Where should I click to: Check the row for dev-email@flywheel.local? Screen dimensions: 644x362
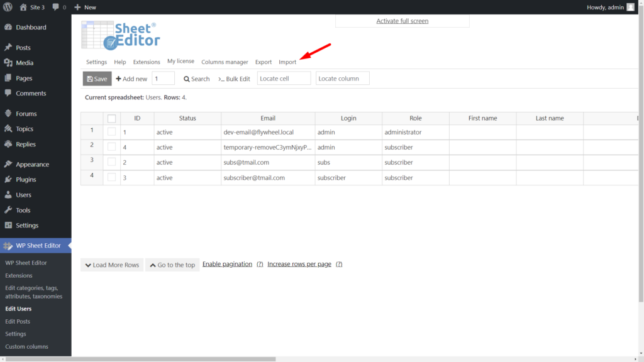(111, 132)
